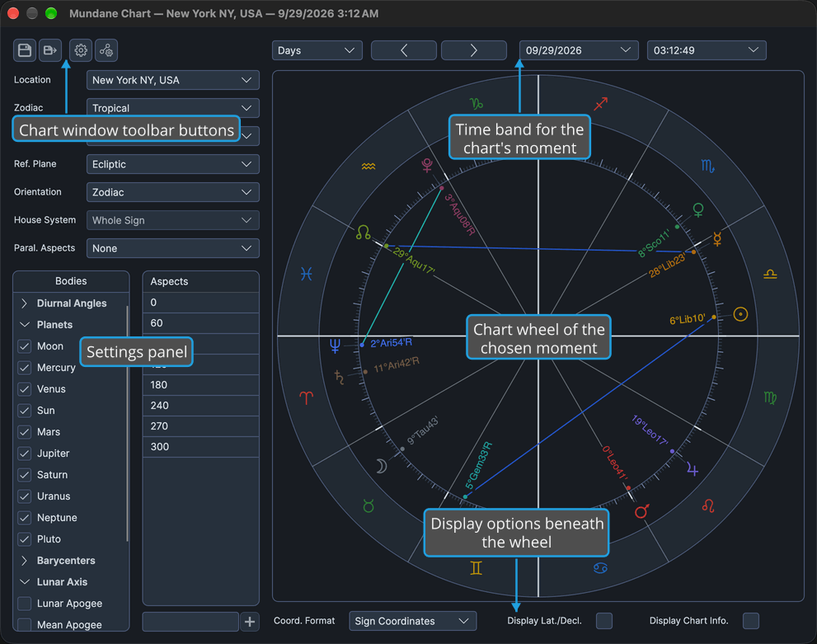Click the Leo sign symbol
This screenshot has width=817, height=644.
[x=708, y=505]
